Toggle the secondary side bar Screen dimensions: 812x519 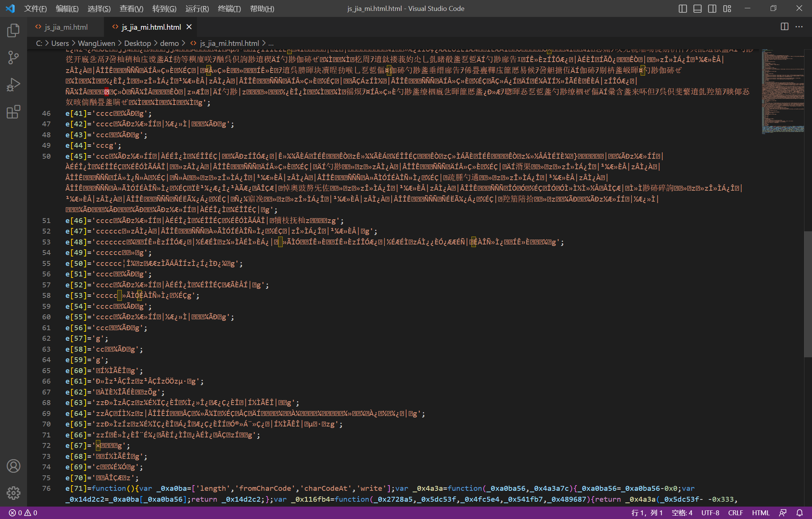tap(712, 8)
